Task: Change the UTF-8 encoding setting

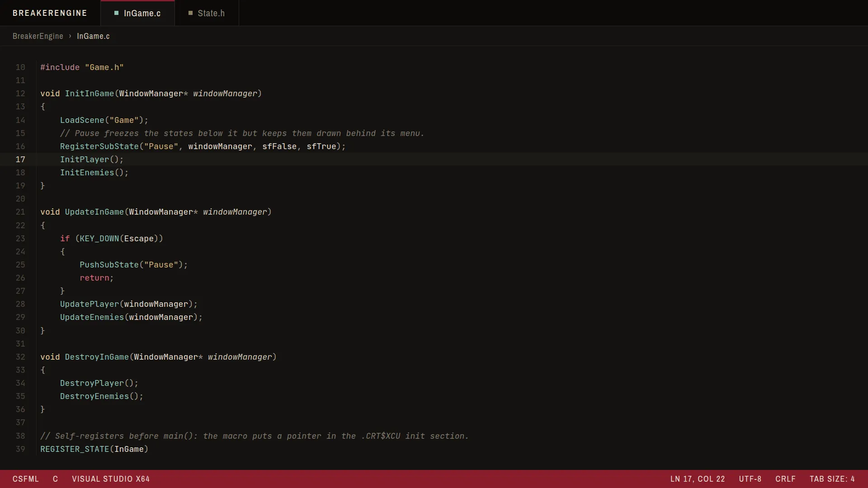Action: click(x=750, y=479)
